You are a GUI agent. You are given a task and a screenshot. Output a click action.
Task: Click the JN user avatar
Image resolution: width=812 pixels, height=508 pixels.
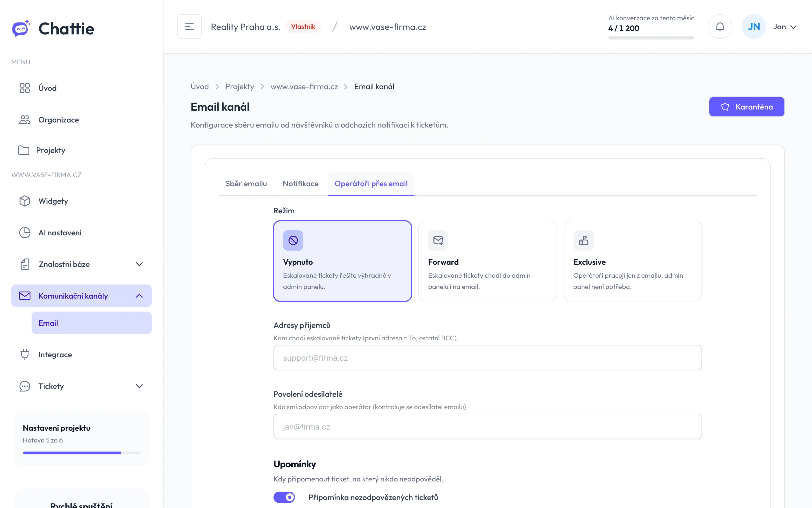coord(754,27)
